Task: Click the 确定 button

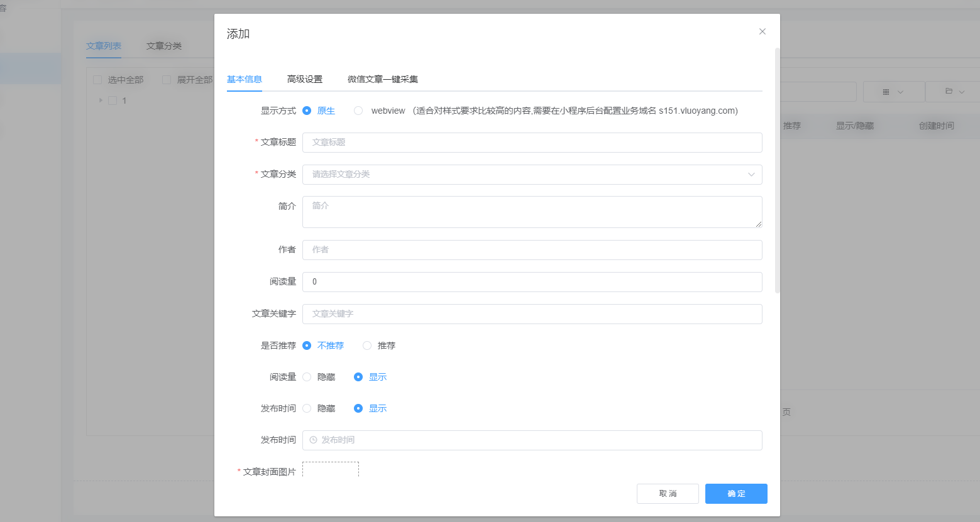Action: (x=736, y=494)
